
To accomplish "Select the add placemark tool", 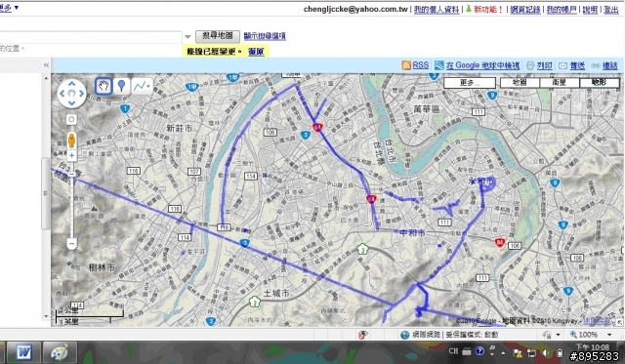I will [121, 86].
